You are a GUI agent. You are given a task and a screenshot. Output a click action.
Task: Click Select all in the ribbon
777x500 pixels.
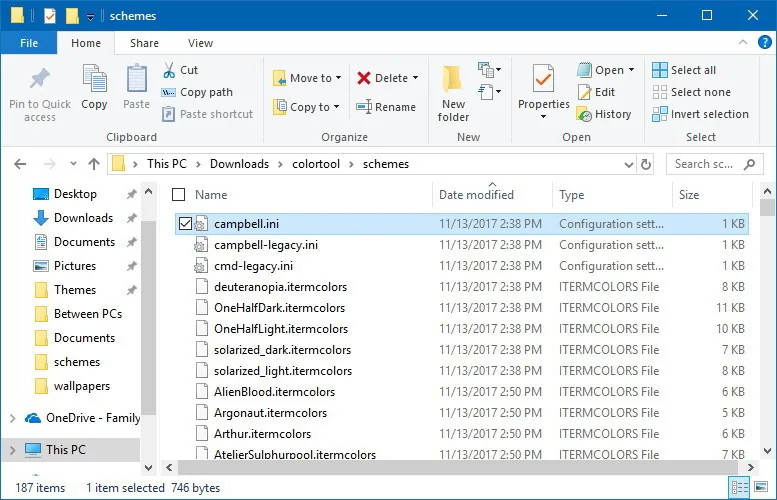click(684, 70)
